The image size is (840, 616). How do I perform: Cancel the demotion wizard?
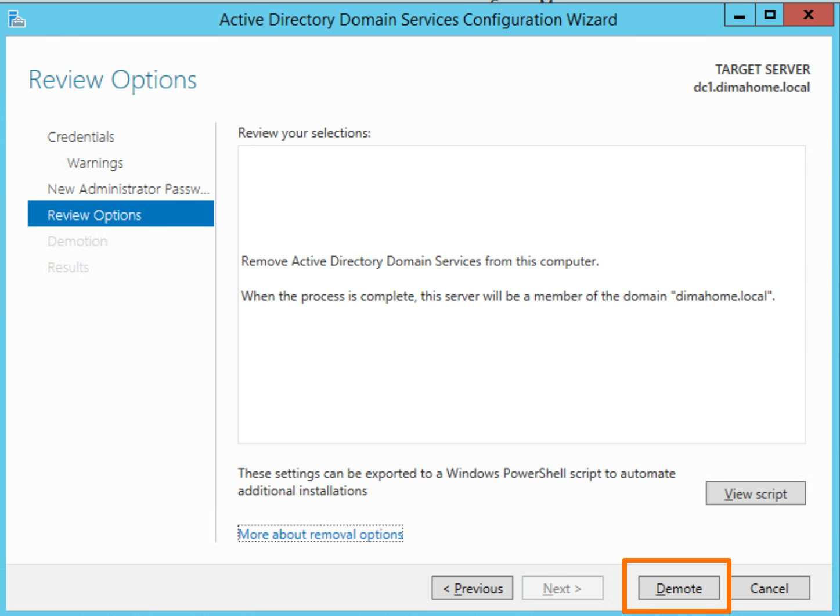pyautogui.click(x=769, y=588)
